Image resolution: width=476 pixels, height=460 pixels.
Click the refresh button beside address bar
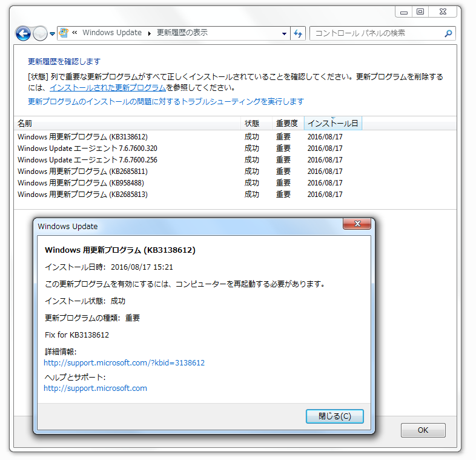(x=297, y=33)
